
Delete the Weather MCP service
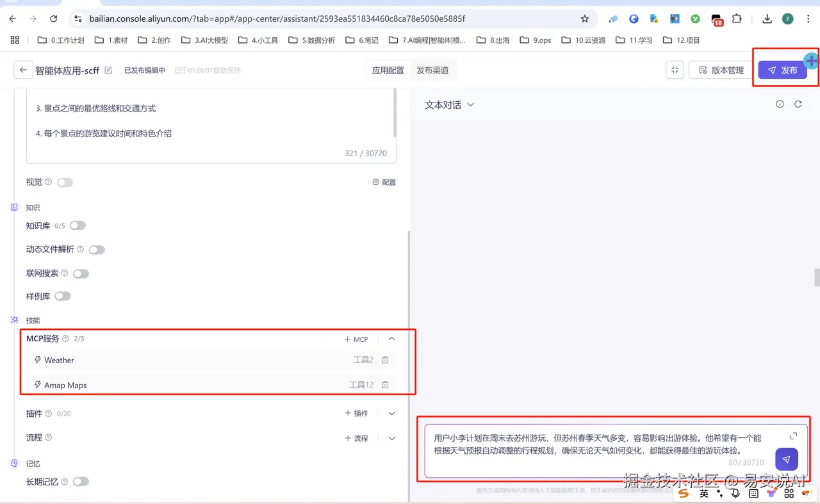pyautogui.click(x=385, y=360)
